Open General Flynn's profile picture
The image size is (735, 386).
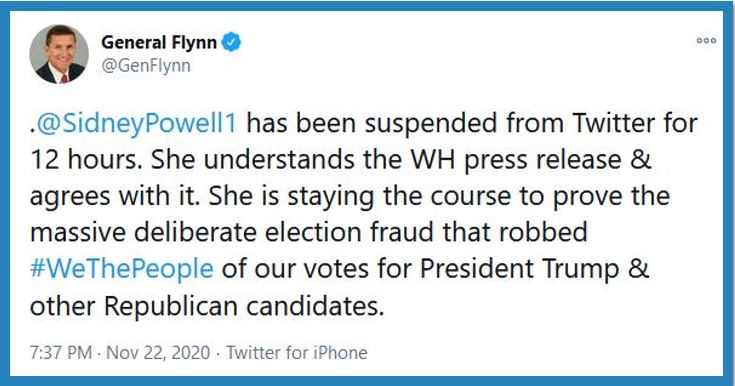59,54
